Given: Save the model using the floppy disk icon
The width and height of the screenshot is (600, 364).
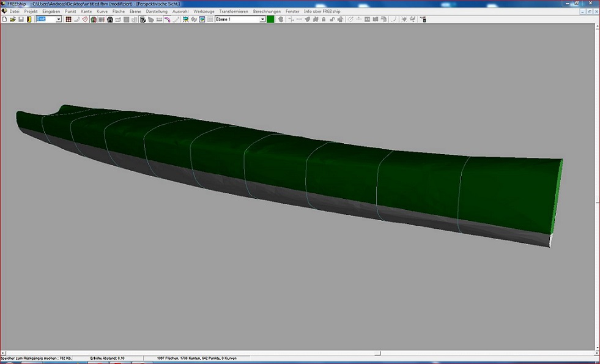Looking at the screenshot, I should point(21,20).
